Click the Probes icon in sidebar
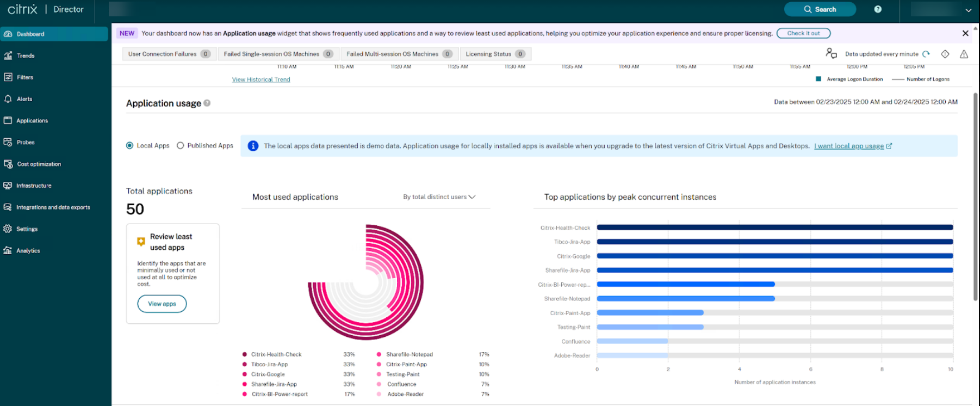This screenshot has width=980, height=406. coord(8,142)
